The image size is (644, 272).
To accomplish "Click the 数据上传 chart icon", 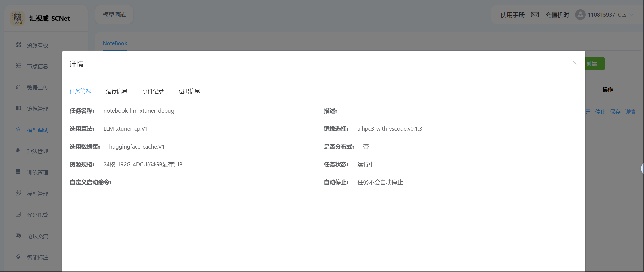I will coord(18,87).
